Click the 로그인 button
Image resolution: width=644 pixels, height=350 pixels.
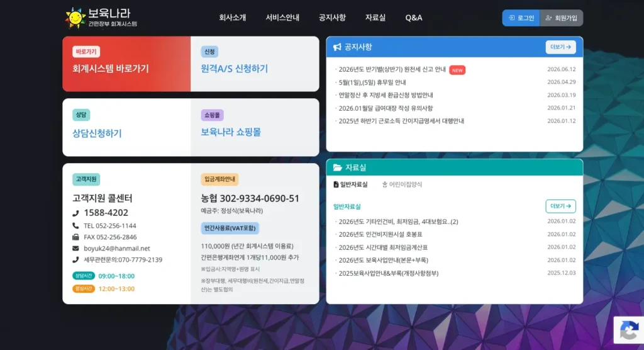pyautogui.click(x=521, y=18)
